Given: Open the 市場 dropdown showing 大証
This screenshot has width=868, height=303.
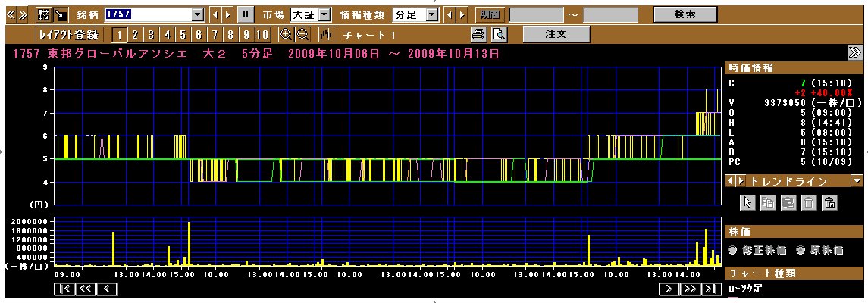Looking at the screenshot, I should [x=324, y=14].
